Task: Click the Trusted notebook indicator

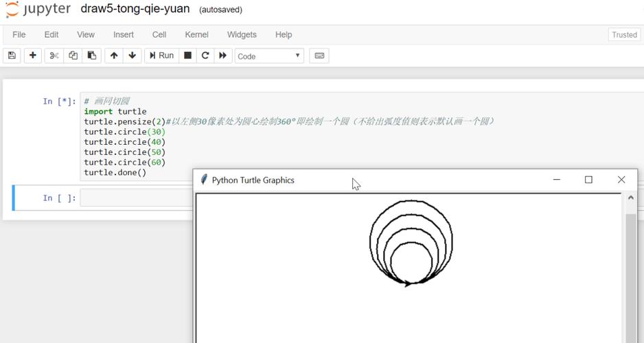Action: [x=624, y=35]
